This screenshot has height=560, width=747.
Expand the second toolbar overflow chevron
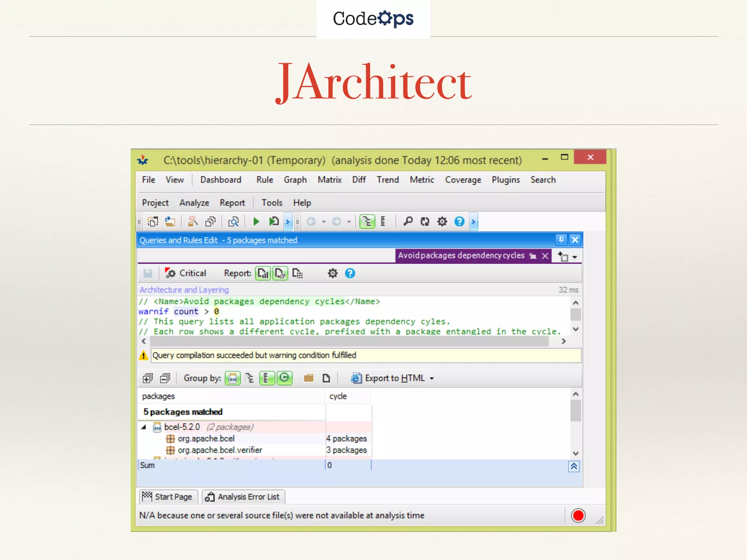click(x=473, y=222)
